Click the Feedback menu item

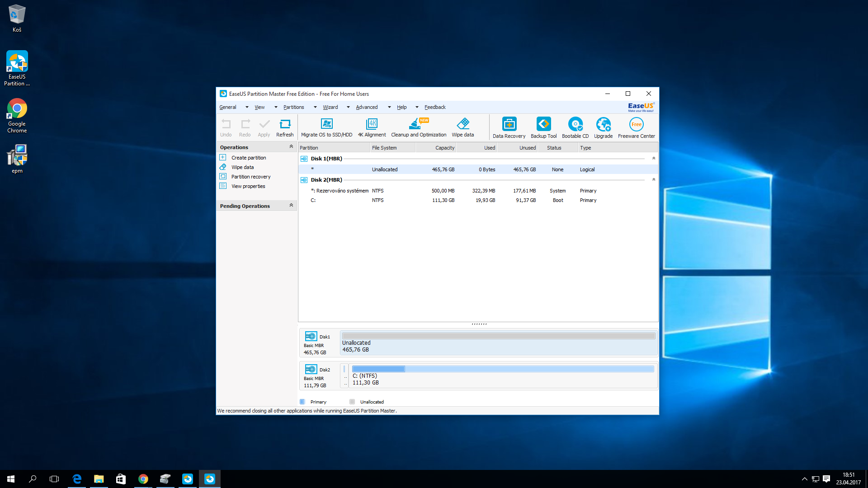pyautogui.click(x=435, y=107)
